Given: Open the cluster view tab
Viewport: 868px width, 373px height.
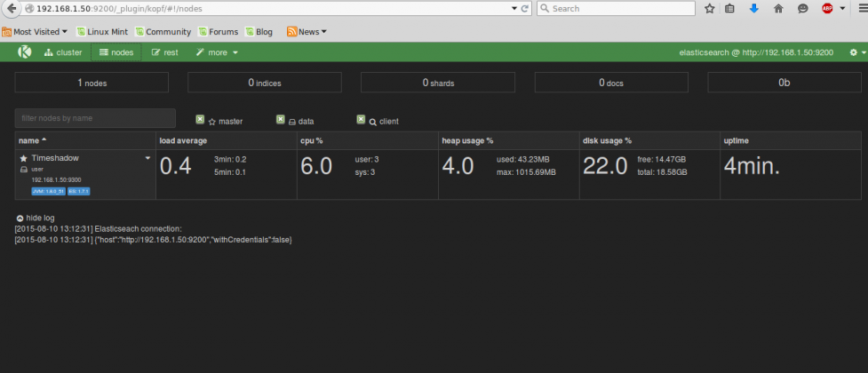Looking at the screenshot, I should tap(62, 52).
